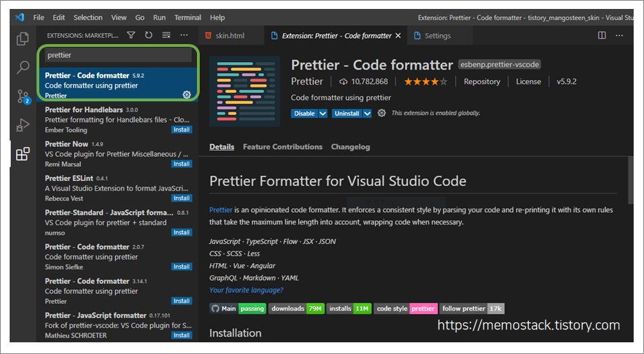This screenshot has width=644, height=354.
Task: Select Prettier ESLint by Rebecca Vest
Action: (118, 188)
